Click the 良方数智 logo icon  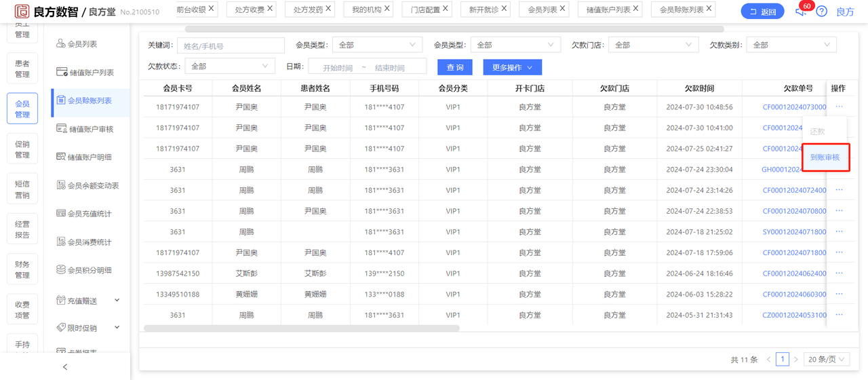[22, 11]
